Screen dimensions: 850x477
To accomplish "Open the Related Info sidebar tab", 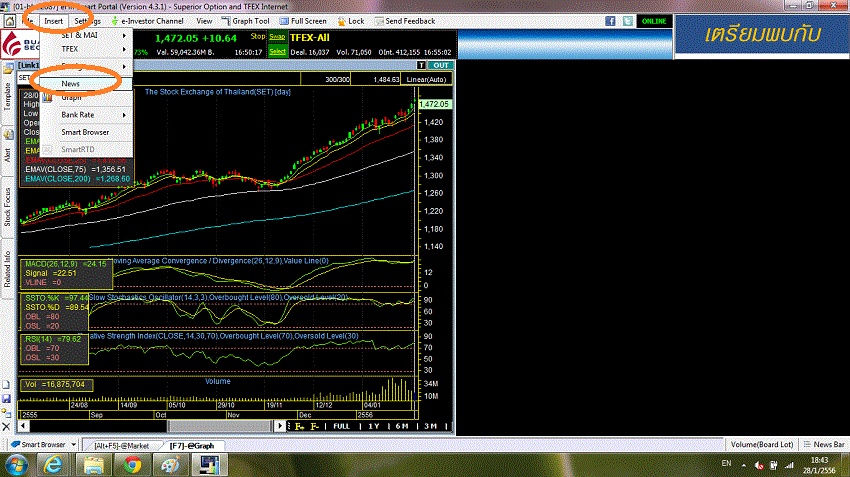I will (x=8, y=269).
